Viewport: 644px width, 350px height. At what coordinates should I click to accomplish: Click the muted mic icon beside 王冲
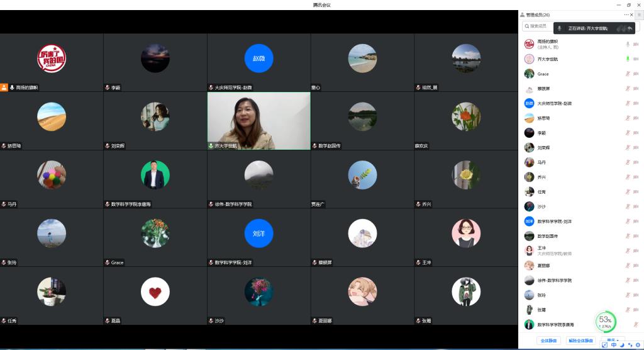[628, 251]
